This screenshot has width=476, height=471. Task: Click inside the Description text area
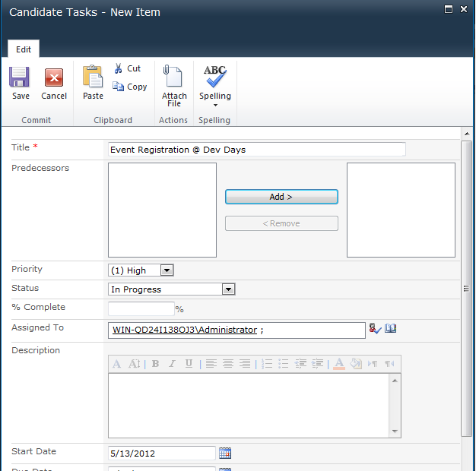click(x=249, y=406)
